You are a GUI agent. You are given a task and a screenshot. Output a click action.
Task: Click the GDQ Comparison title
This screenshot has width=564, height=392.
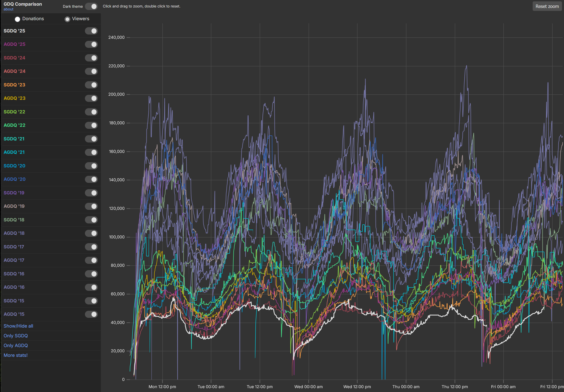(23, 4)
